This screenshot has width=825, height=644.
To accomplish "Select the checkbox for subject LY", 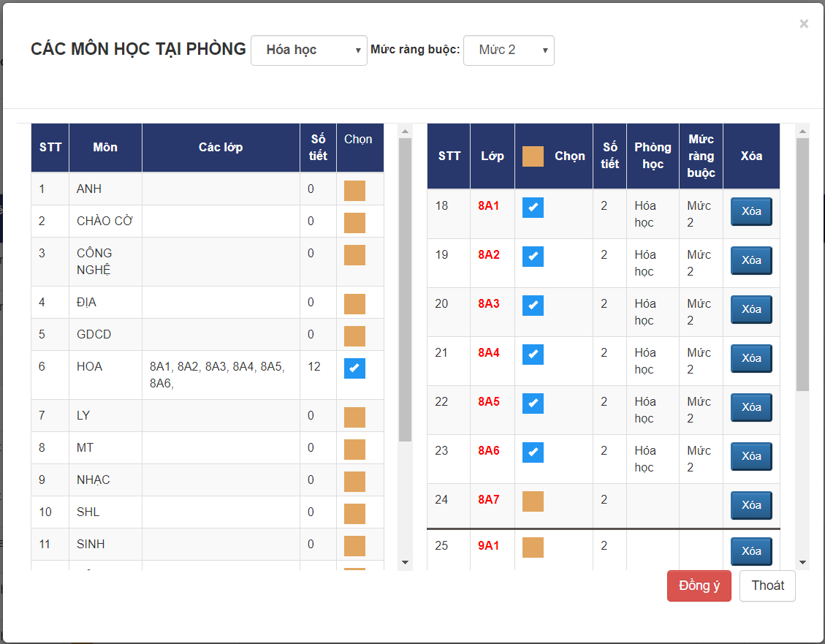I will [x=354, y=417].
